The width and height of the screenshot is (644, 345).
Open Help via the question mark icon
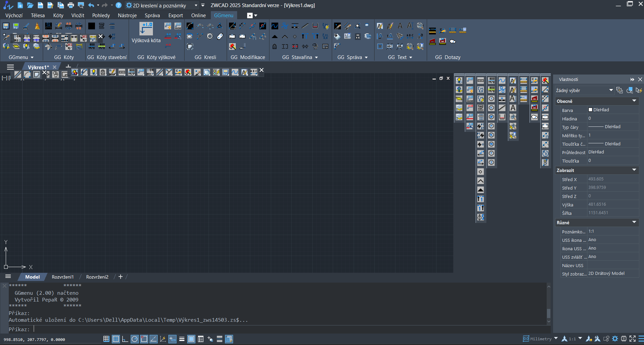(x=119, y=5)
